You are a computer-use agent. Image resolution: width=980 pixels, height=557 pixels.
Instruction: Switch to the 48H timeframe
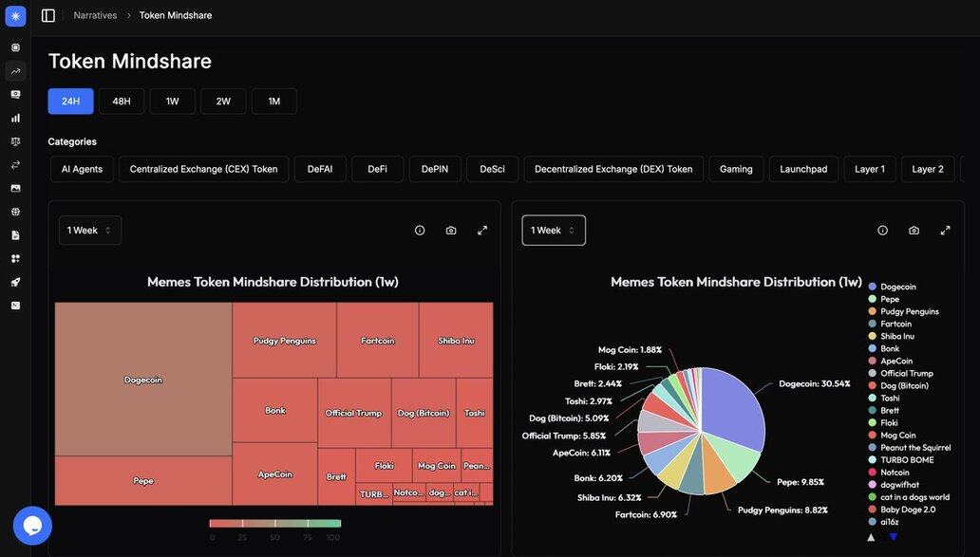click(122, 102)
